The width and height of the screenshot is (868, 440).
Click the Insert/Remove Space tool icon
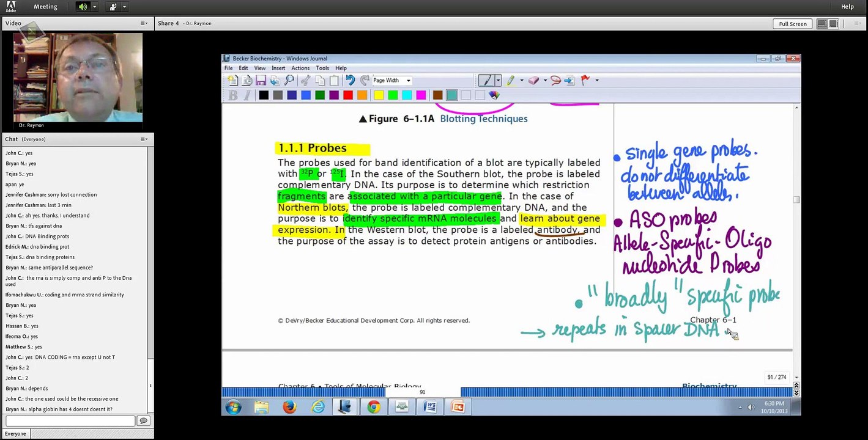coord(569,81)
